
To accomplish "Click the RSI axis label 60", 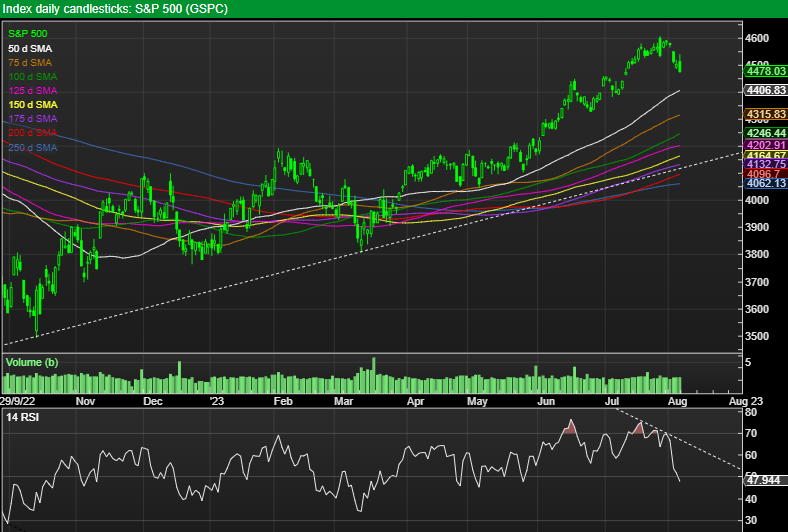I will [x=751, y=455].
